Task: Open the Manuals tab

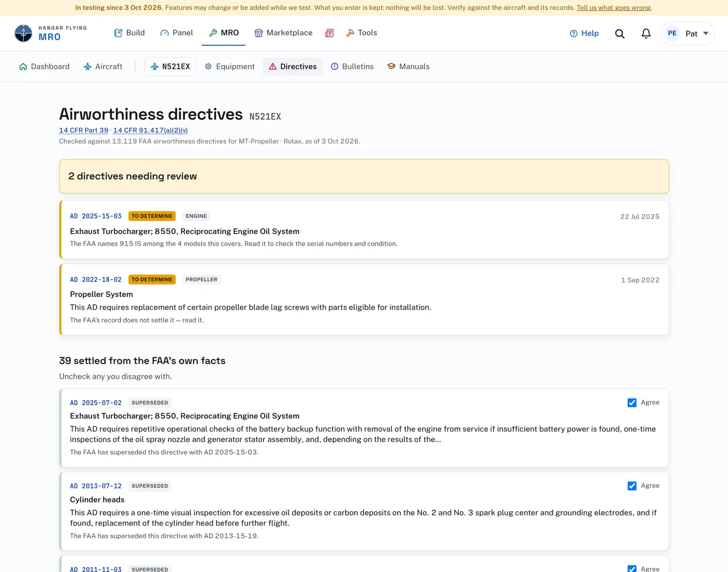Action: (408, 67)
